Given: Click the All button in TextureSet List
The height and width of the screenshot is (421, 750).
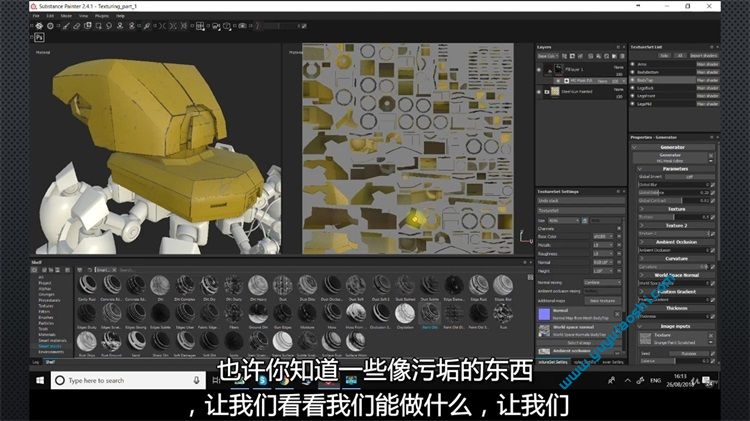Looking at the screenshot, I should point(680,55).
